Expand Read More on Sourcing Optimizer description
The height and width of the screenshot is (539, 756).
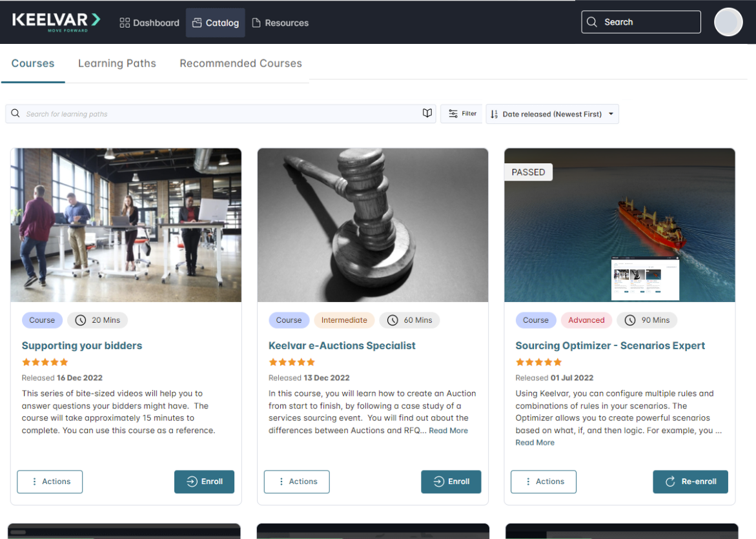pyautogui.click(x=535, y=443)
